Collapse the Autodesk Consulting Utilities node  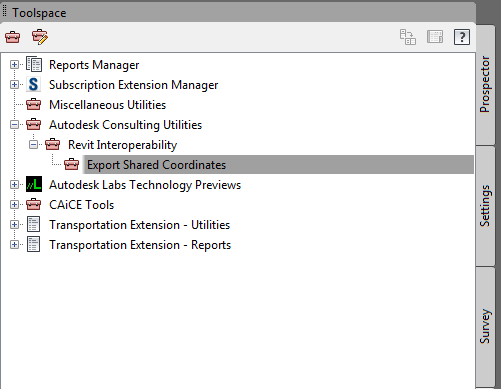[14, 125]
